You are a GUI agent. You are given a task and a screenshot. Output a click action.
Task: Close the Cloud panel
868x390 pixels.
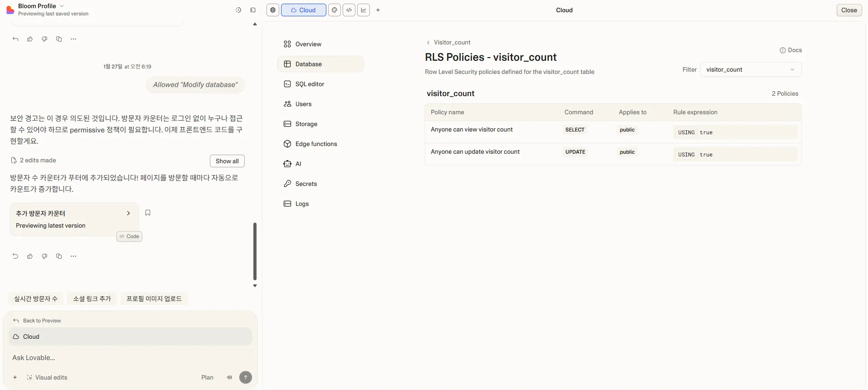pyautogui.click(x=849, y=10)
